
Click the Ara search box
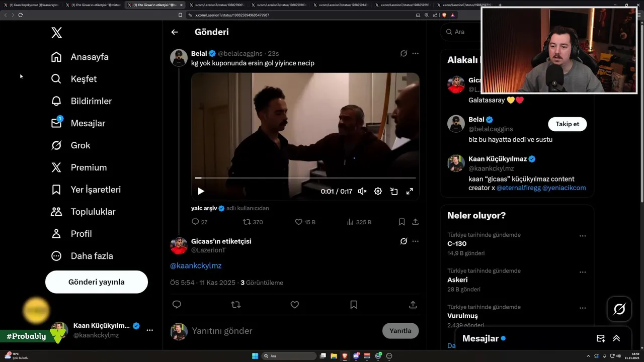click(460, 32)
